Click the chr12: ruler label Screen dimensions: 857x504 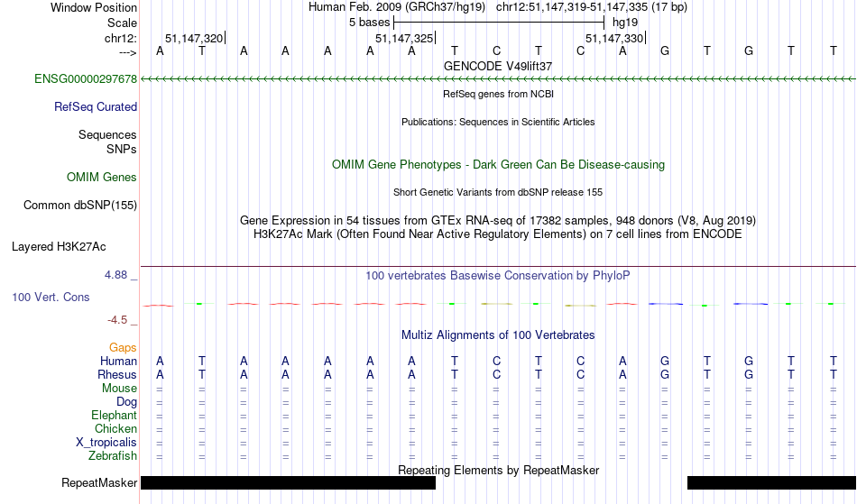coord(121,38)
